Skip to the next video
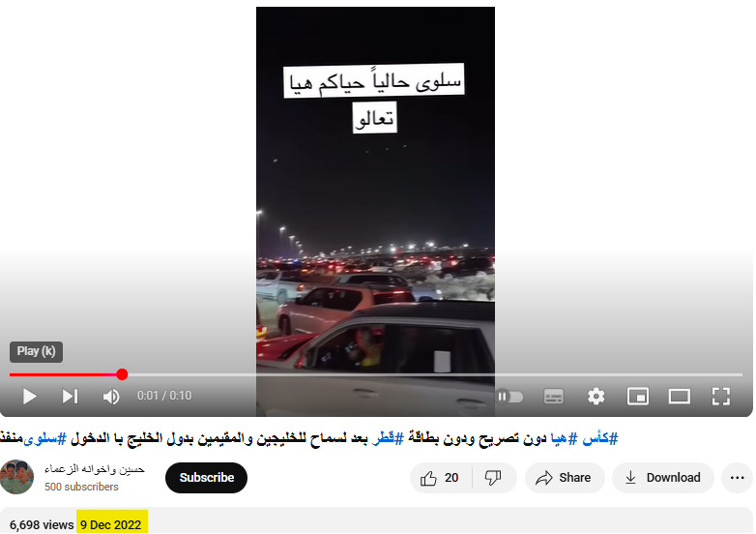The image size is (756, 534). [70, 397]
